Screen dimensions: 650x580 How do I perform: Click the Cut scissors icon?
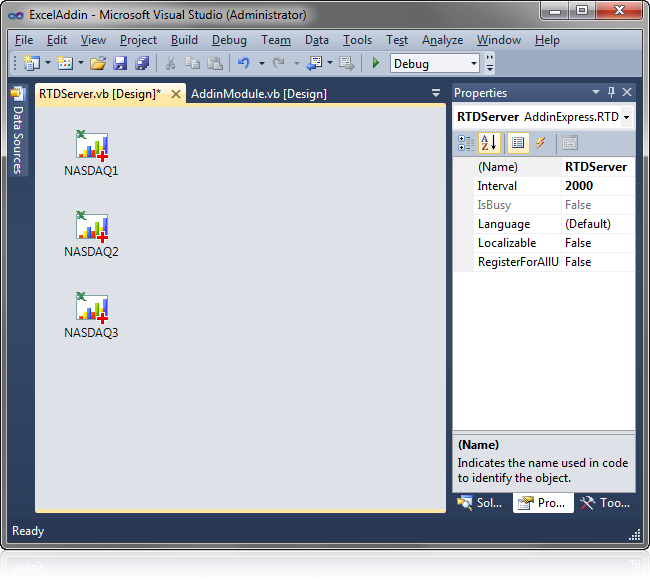pyautogui.click(x=170, y=63)
